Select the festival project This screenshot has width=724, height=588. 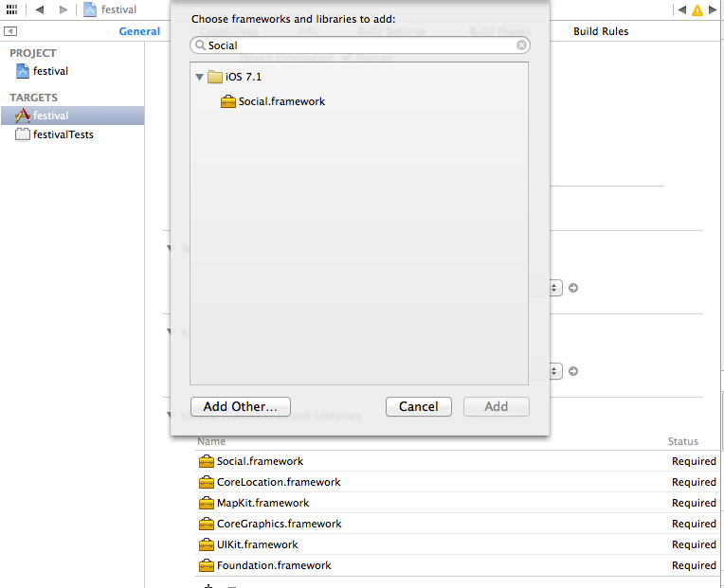[72, 71]
